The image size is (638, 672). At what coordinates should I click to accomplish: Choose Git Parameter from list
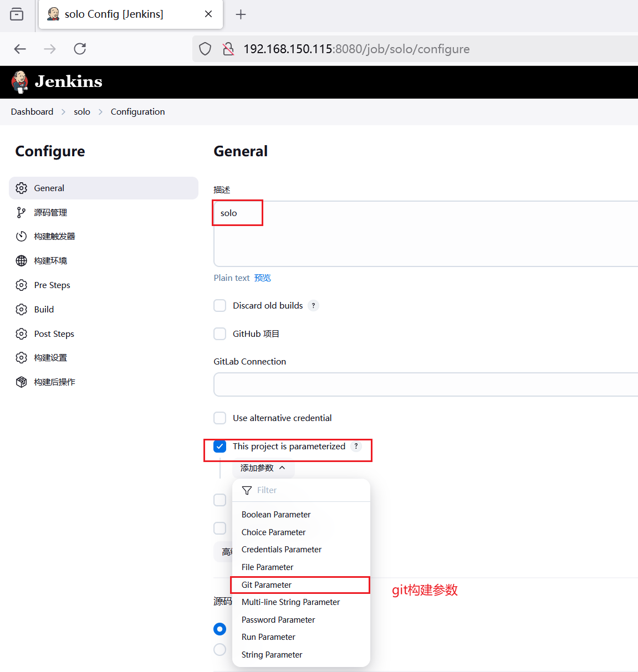click(300, 585)
